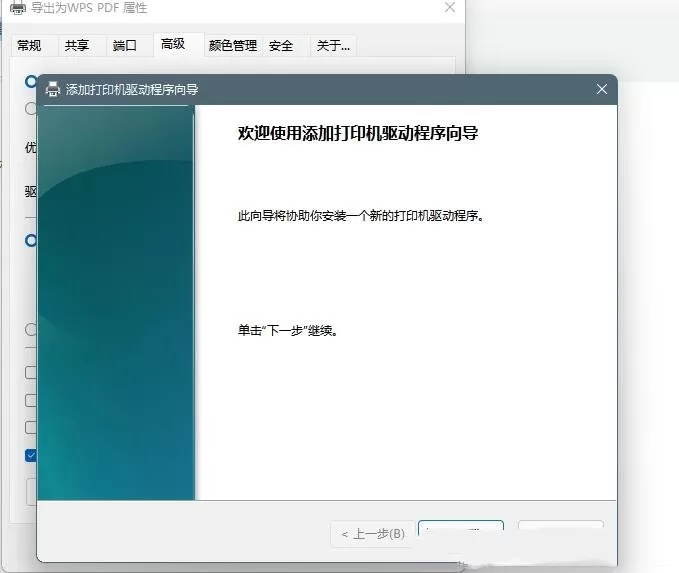Image resolution: width=679 pixels, height=573 pixels.
Task: Open the 安全 tab
Action: 281,45
